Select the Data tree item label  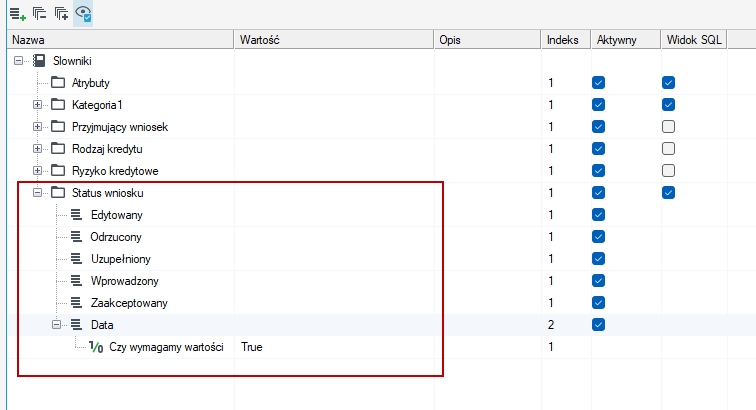tap(102, 325)
